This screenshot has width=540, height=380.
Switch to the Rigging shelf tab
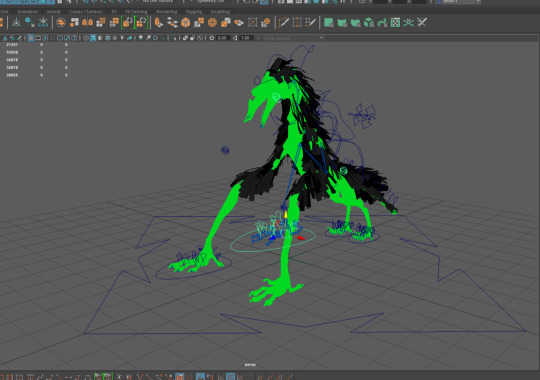pyautogui.click(x=194, y=12)
